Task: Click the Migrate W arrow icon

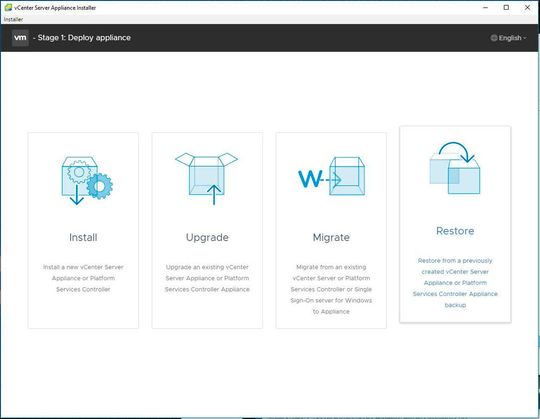Action: (331, 176)
